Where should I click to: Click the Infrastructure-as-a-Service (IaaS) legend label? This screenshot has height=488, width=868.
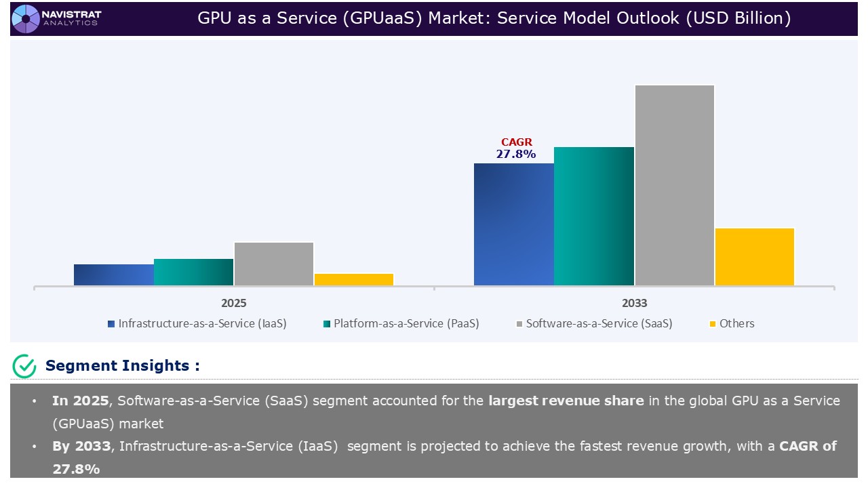coord(202,324)
